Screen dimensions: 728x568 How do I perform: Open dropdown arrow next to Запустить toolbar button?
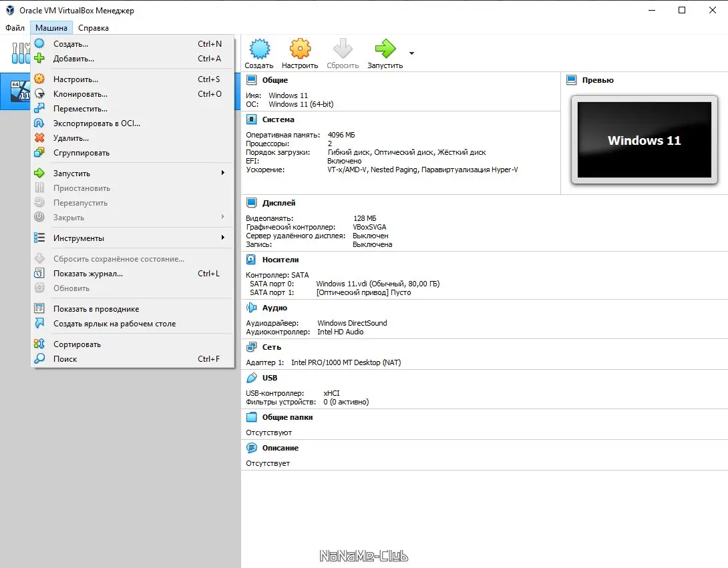tap(411, 53)
